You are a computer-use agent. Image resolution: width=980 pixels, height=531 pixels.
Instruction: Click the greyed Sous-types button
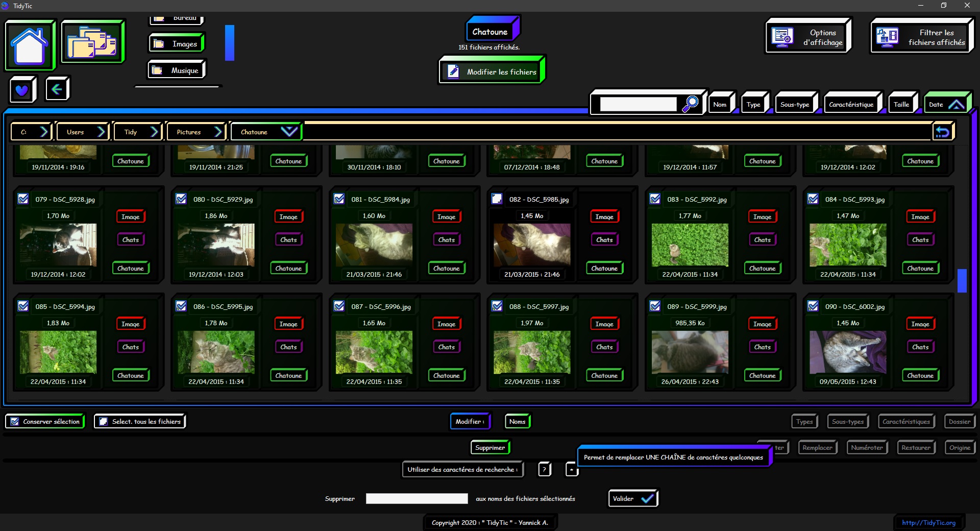click(848, 421)
